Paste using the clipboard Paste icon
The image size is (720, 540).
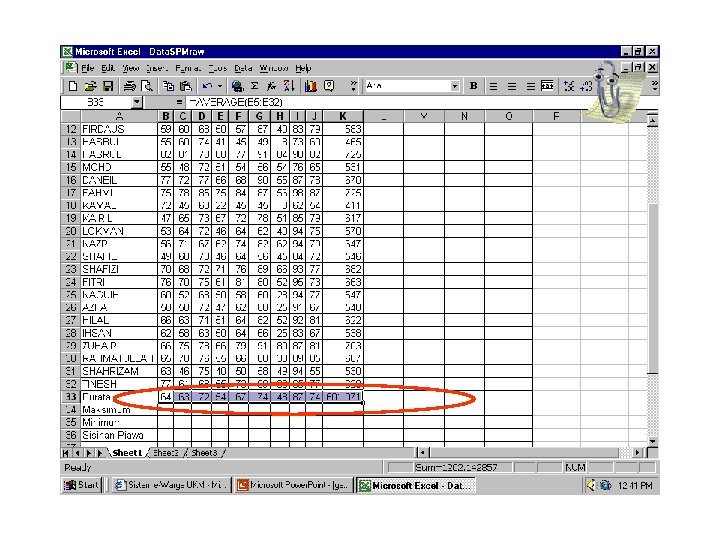pyautogui.click(x=186, y=86)
